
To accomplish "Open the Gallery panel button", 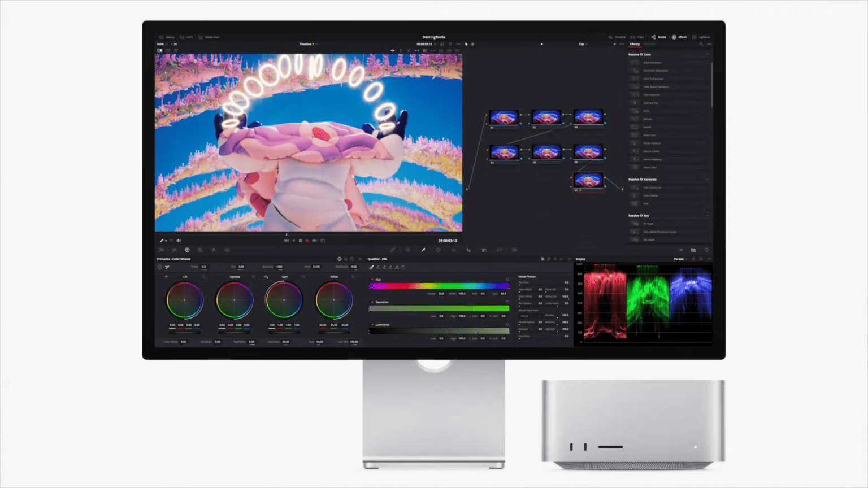I will (x=167, y=37).
